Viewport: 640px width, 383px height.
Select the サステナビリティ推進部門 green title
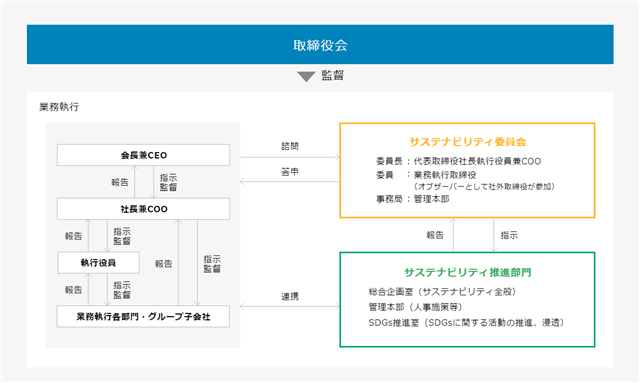(468, 272)
